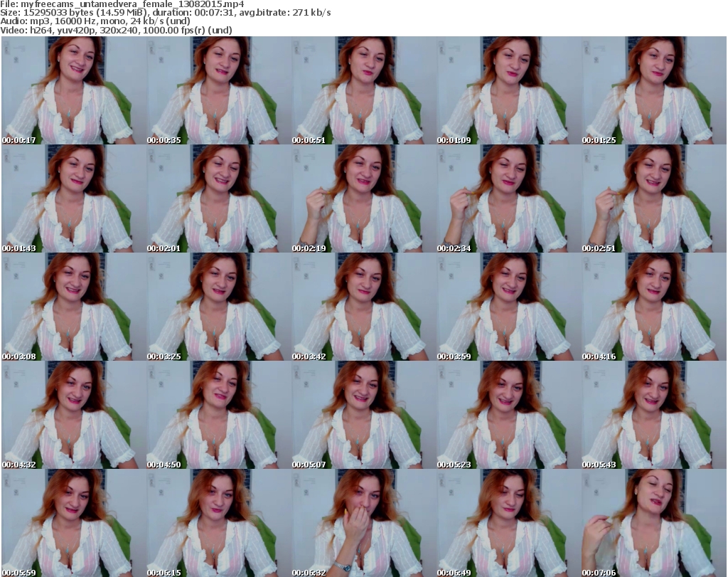Click the thumbnail at 00:05:59
This screenshot has height=577, width=728.
pyautogui.click(x=73, y=523)
